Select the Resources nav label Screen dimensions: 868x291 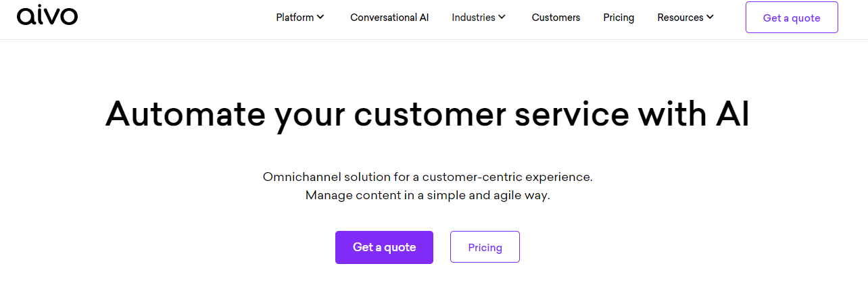[680, 18]
